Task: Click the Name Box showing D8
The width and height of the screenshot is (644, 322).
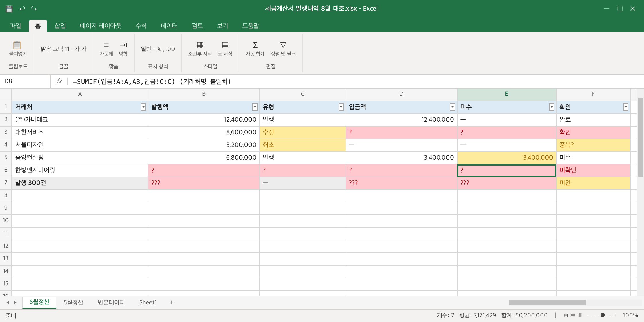Action: [25, 81]
